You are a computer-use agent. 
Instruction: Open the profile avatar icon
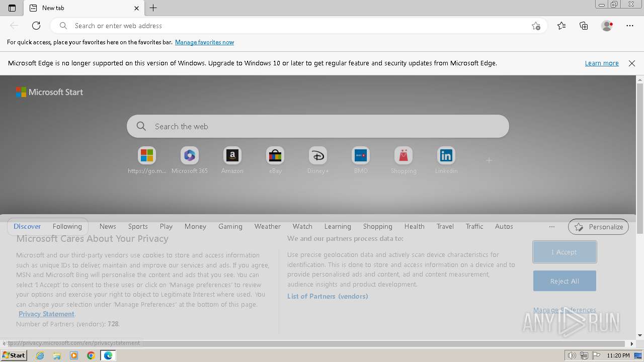pyautogui.click(x=607, y=26)
